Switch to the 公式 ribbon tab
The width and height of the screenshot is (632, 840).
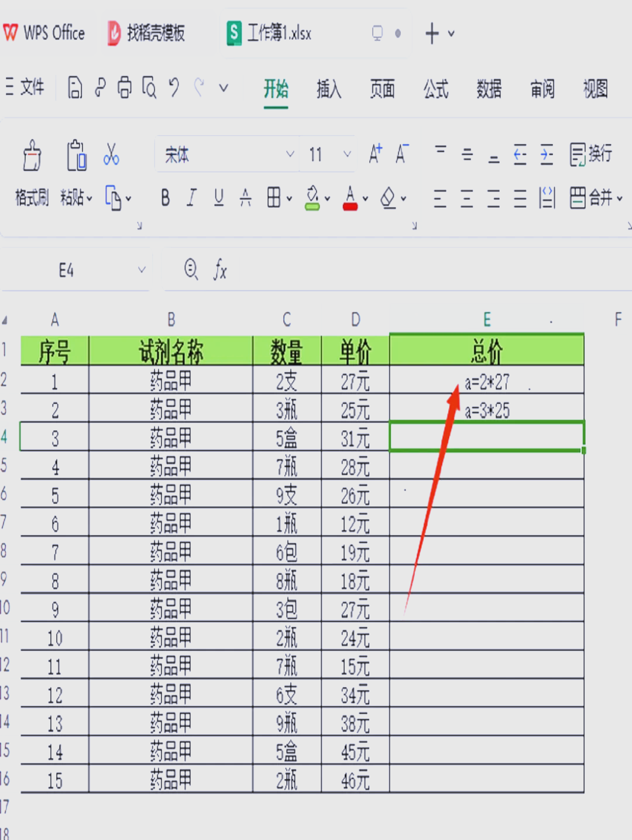[435, 90]
